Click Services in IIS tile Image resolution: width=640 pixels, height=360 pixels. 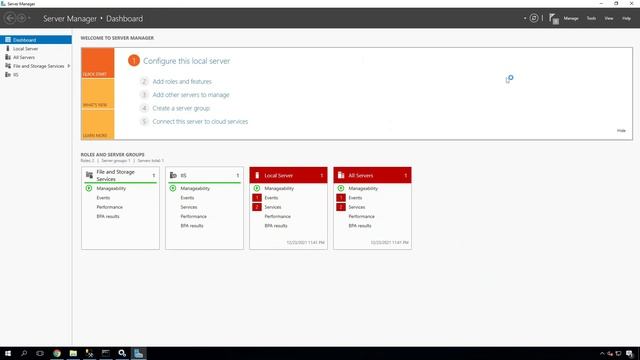pos(189,207)
